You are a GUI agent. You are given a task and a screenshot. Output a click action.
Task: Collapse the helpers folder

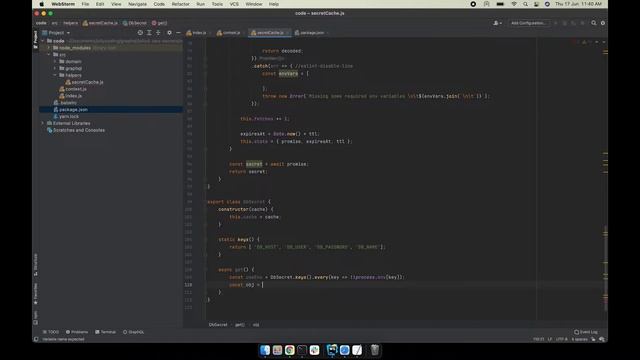(x=55, y=75)
